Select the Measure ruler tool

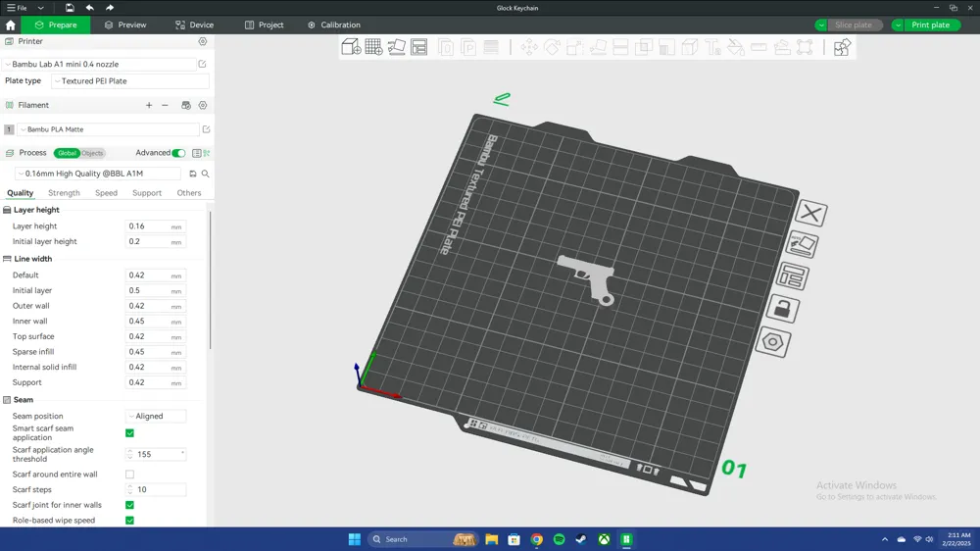759,47
